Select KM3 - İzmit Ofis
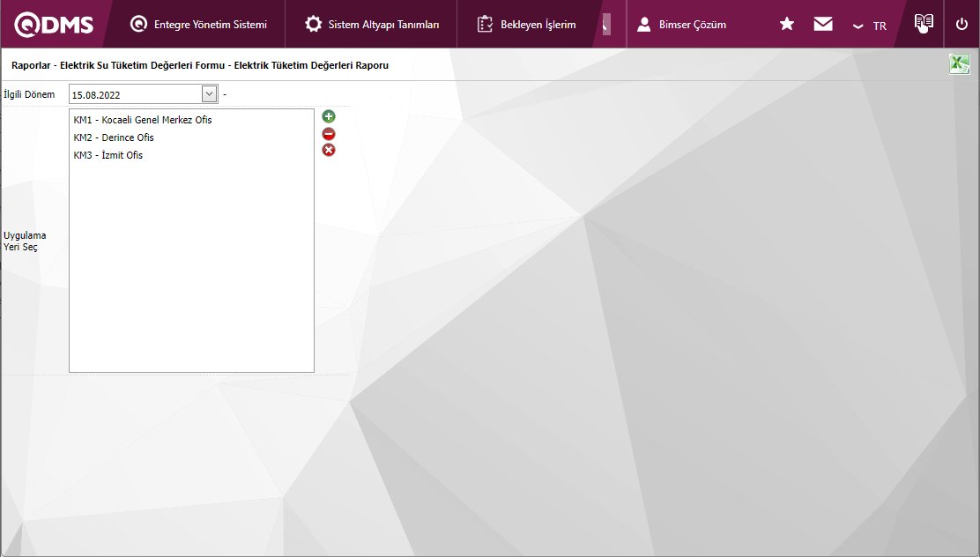The image size is (980, 557). coord(108,155)
